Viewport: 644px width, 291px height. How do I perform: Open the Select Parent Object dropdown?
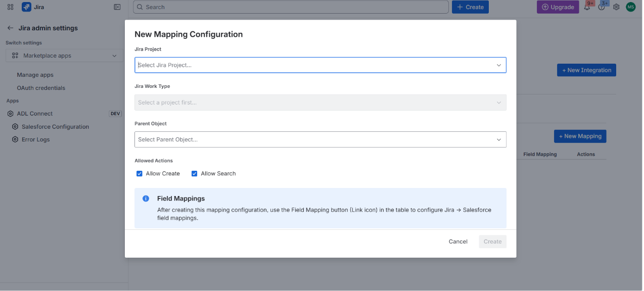click(320, 139)
